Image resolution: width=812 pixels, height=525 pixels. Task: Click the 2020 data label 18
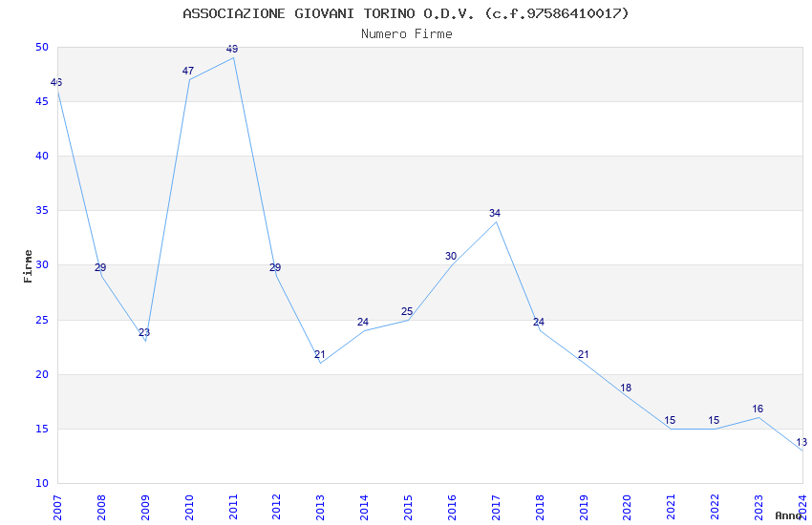pos(626,388)
